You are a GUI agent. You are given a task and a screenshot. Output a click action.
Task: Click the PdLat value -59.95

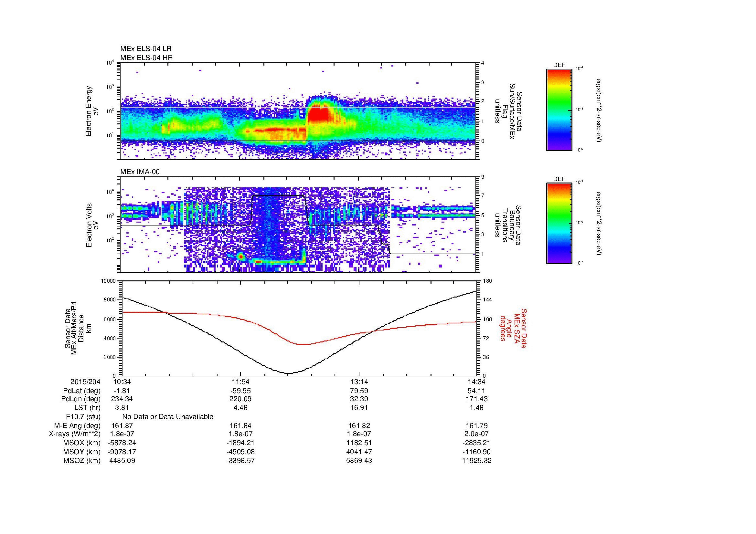coord(240,391)
